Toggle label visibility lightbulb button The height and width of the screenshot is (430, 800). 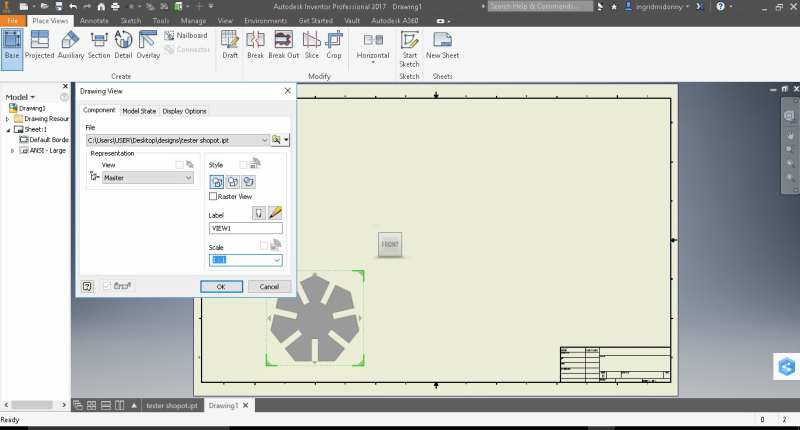pos(259,213)
